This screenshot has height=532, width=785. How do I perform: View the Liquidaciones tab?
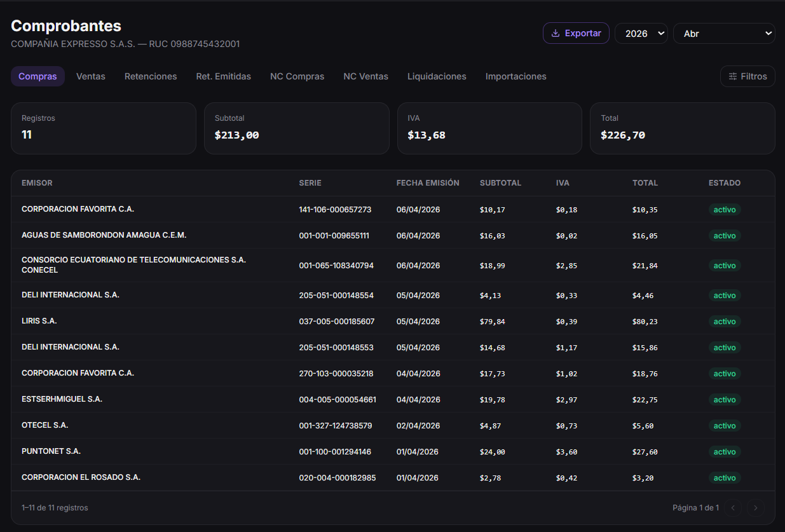(437, 76)
